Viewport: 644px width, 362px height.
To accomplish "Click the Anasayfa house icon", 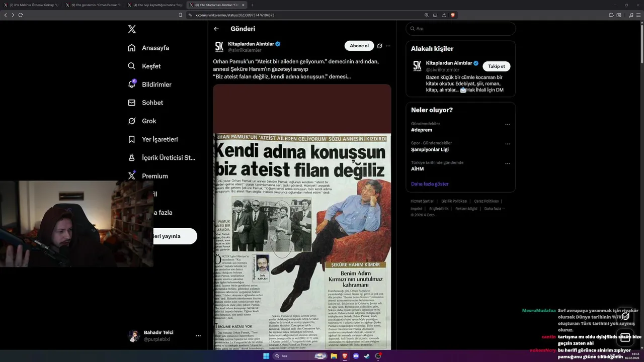I will tap(132, 48).
